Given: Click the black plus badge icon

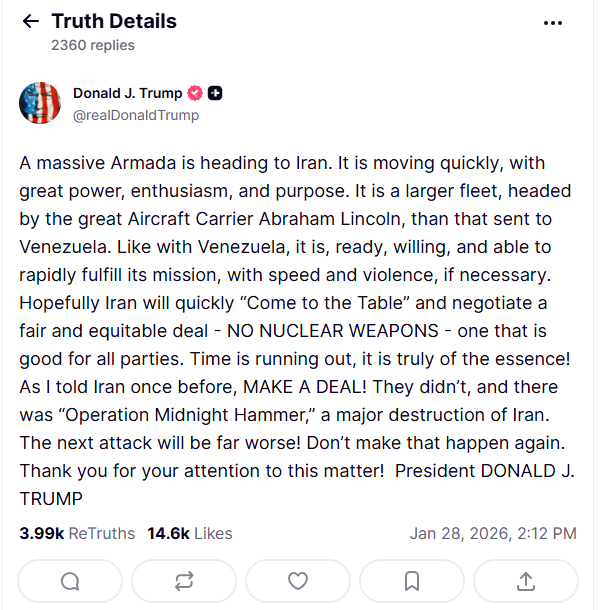Looking at the screenshot, I should pyautogui.click(x=216, y=93).
